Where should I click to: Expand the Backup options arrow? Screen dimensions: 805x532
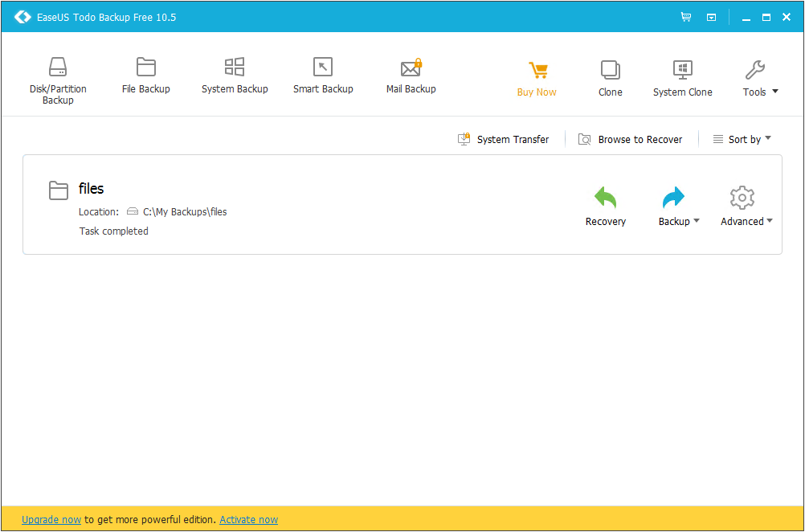coord(697,221)
